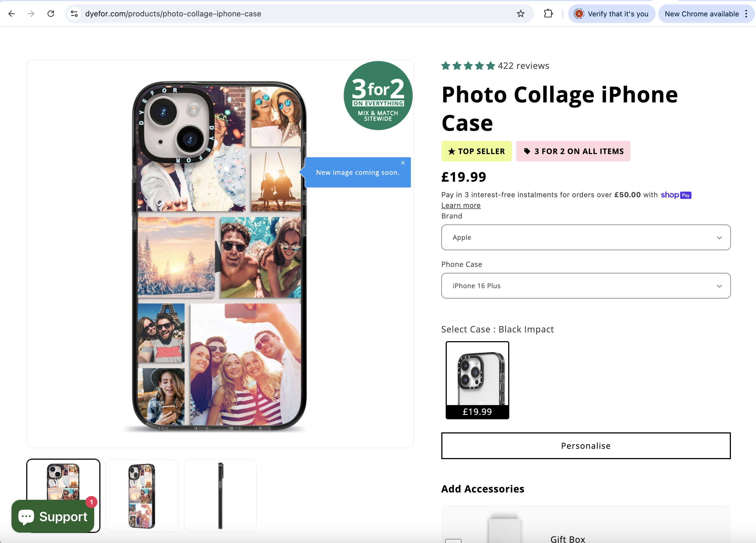Image resolution: width=756 pixels, height=543 pixels.
Task: Open the Chrome three-dot menu
Action: pos(746,14)
